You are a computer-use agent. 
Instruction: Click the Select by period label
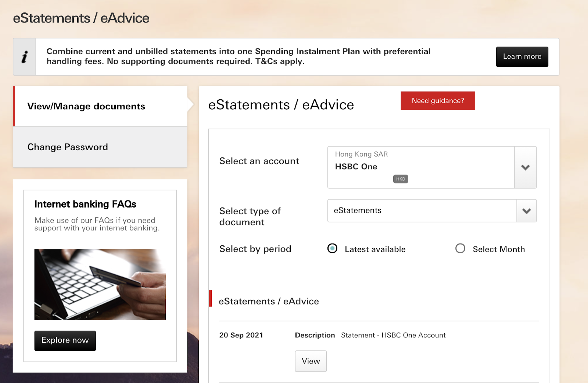click(x=255, y=249)
